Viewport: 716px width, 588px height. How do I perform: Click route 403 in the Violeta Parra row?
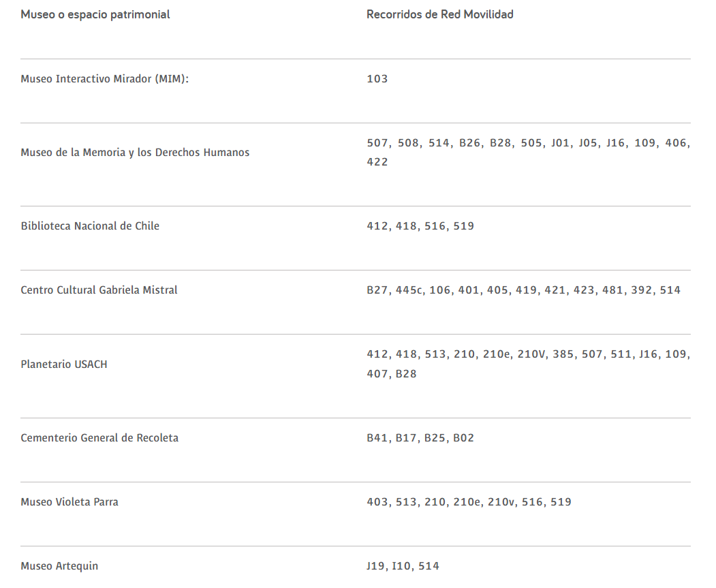(x=377, y=501)
